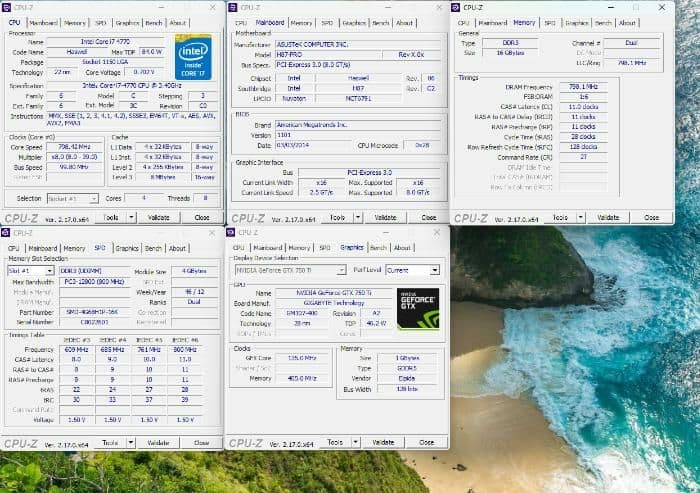This screenshot has width=700, height=493.
Task: Click Validate button in the Memory window
Action: [x=608, y=217]
